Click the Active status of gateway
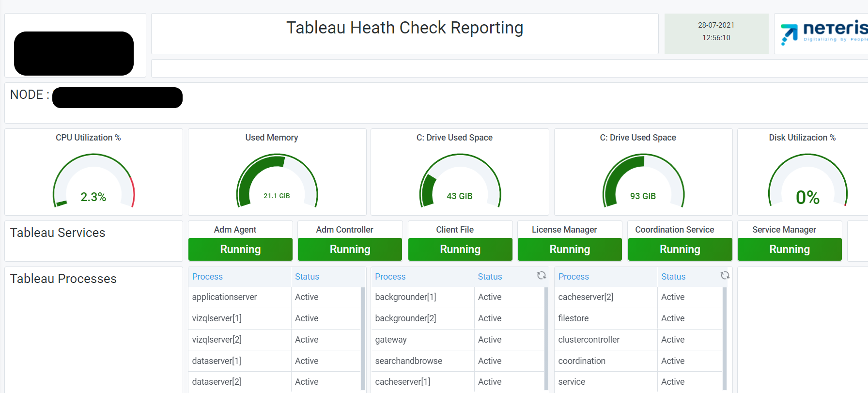The image size is (868, 393). point(490,340)
